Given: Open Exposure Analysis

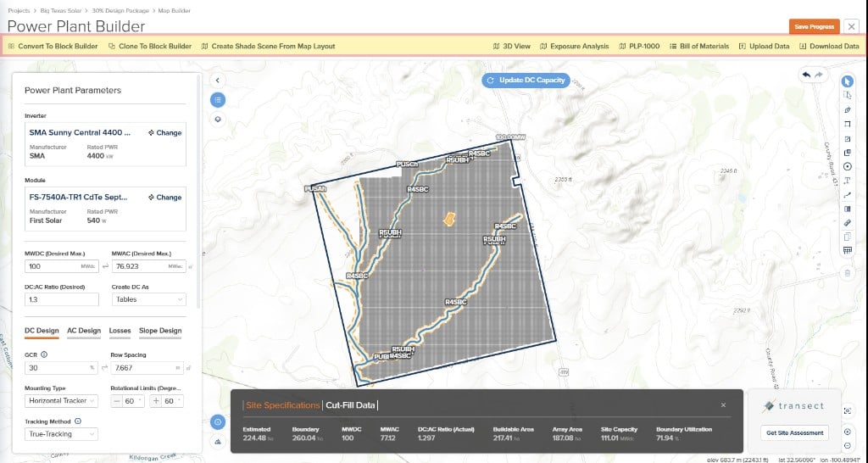Looking at the screenshot, I should (575, 47).
